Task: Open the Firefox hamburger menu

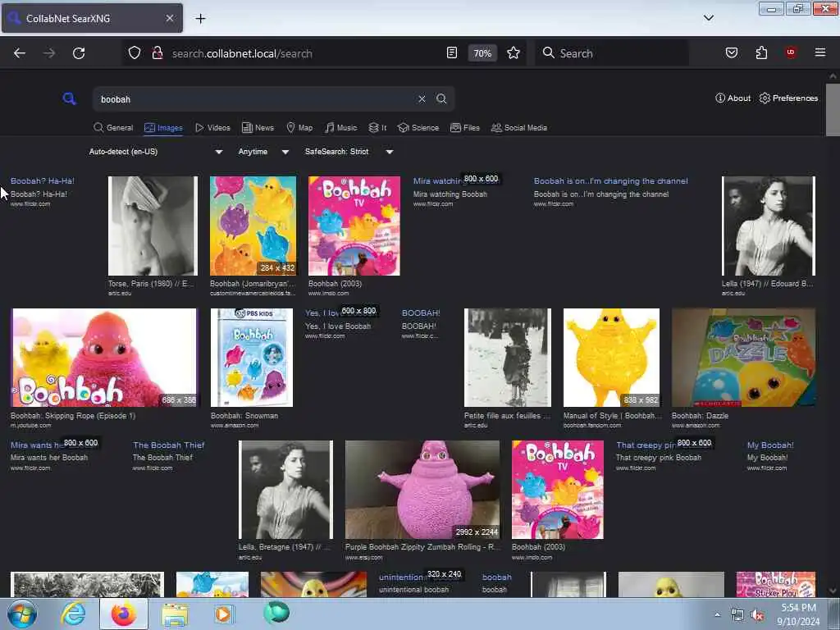Action: (819, 52)
